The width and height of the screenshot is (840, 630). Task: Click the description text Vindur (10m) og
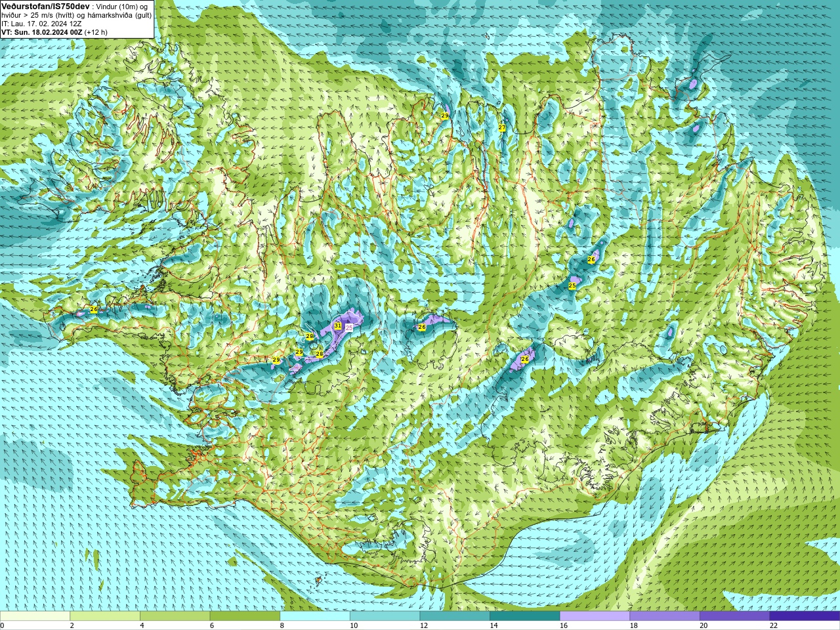(x=122, y=7)
